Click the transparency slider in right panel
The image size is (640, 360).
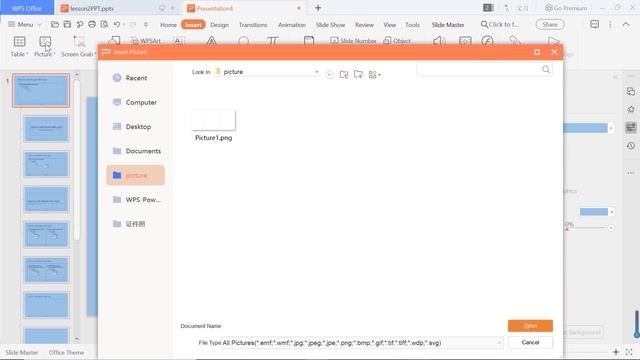588,228
